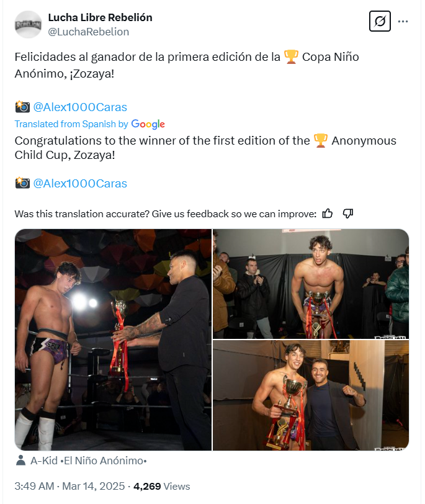The width and height of the screenshot is (425, 504).
Task: Open the Lucha Libre Rebelión display name link
Action: click(100, 17)
